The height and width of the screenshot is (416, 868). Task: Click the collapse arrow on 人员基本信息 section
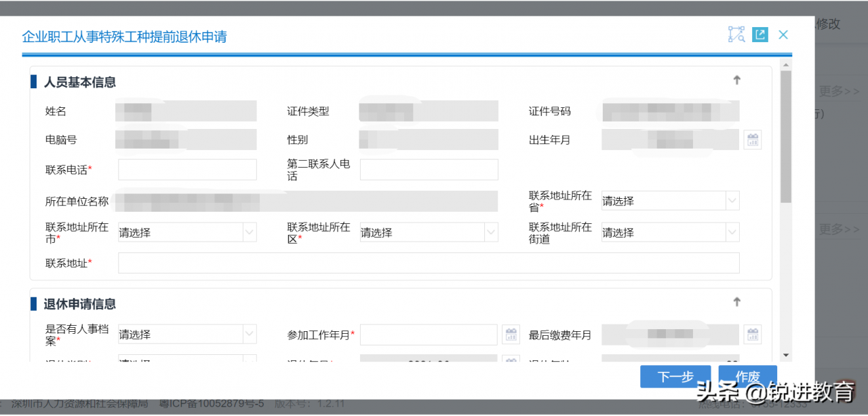(736, 79)
